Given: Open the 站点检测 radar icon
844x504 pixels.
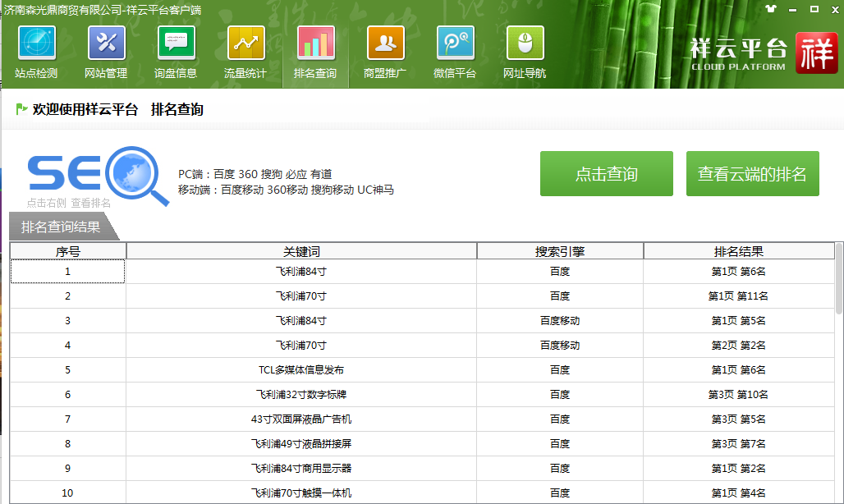Looking at the screenshot, I should [37, 43].
